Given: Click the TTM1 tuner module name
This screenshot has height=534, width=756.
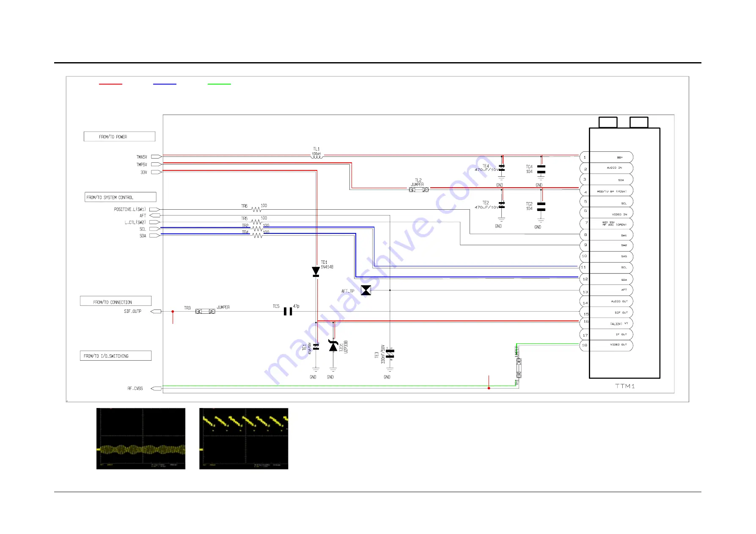Looking at the screenshot, I should coord(625,386).
